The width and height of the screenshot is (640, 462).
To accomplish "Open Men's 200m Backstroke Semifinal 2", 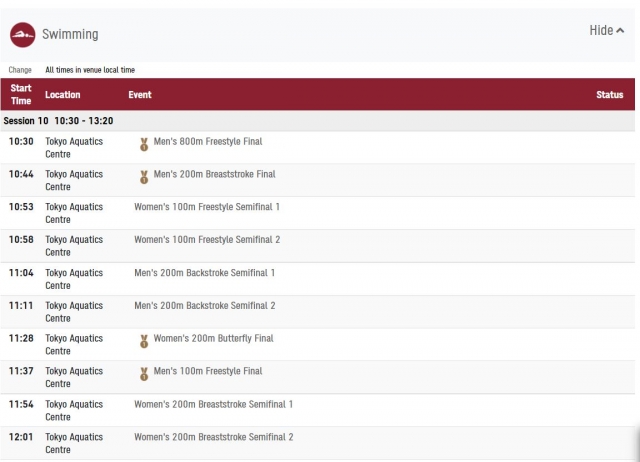I will click(x=205, y=306).
